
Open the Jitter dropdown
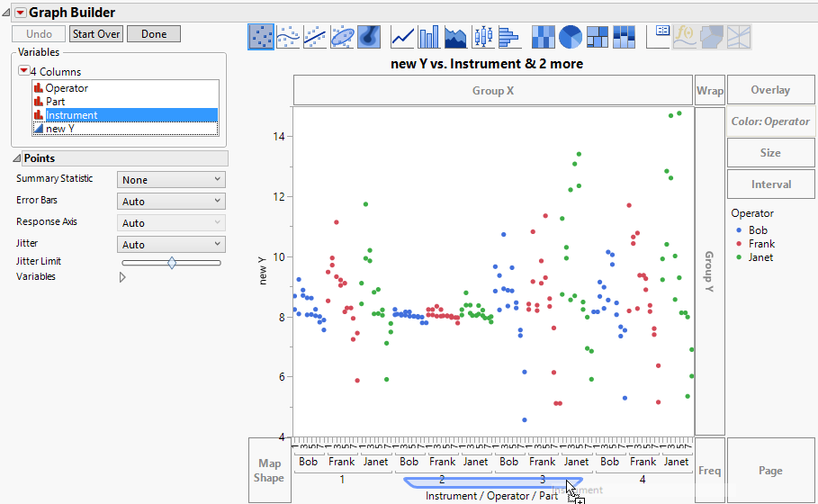tap(170, 245)
